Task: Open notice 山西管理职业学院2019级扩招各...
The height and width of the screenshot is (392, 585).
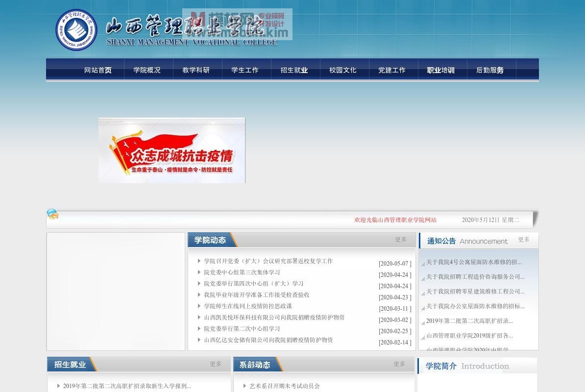Action: [x=469, y=336]
